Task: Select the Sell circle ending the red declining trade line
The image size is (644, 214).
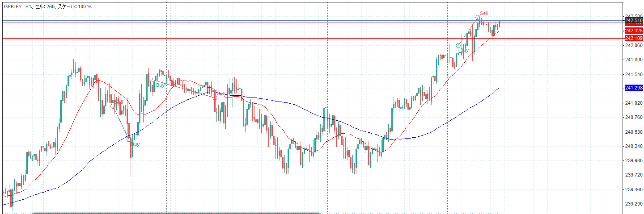Action: point(215,97)
